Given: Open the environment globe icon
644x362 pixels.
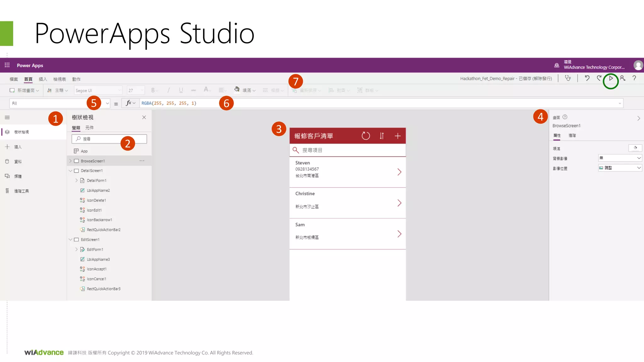Looking at the screenshot, I should point(557,65).
